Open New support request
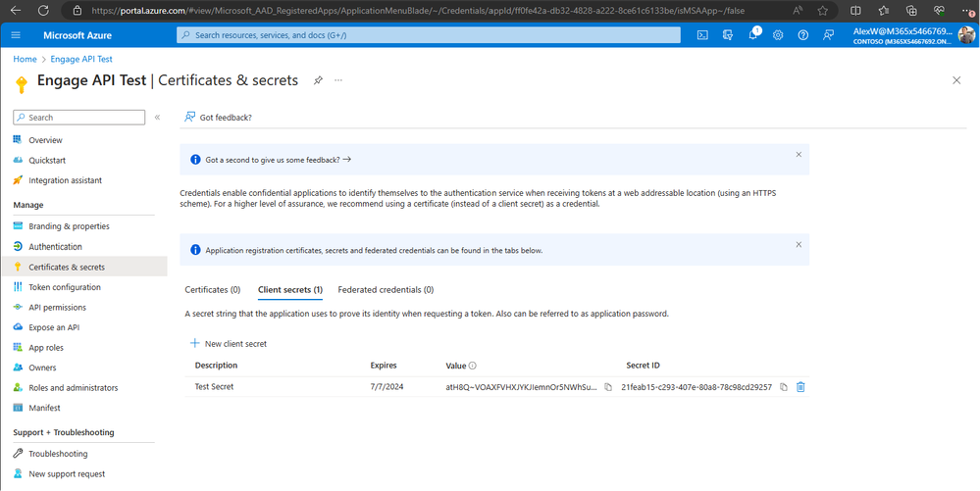This screenshot has width=980, height=491. [67, 473]
